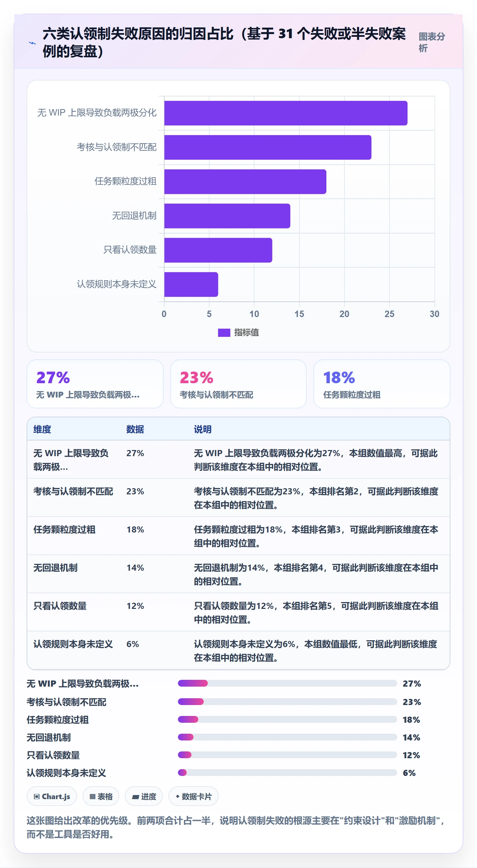Click the 指标值 legend label
This screenshot has height=868, width=477.
point(246,332)
